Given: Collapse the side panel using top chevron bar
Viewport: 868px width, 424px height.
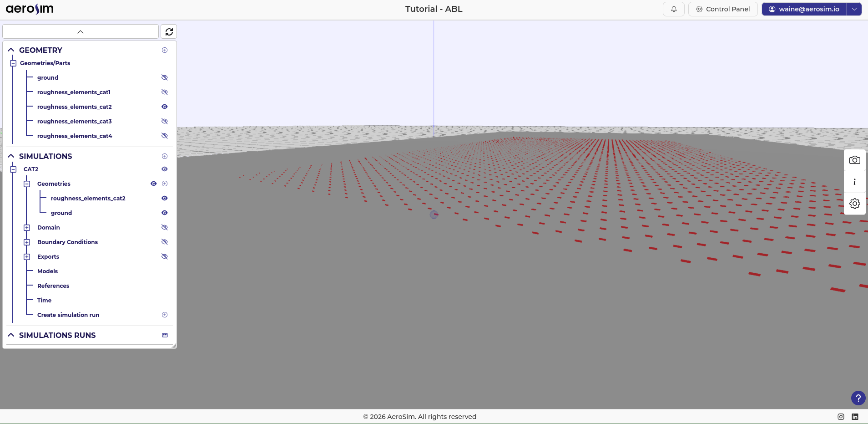Looking at the screenshot, I should point(81,32).
